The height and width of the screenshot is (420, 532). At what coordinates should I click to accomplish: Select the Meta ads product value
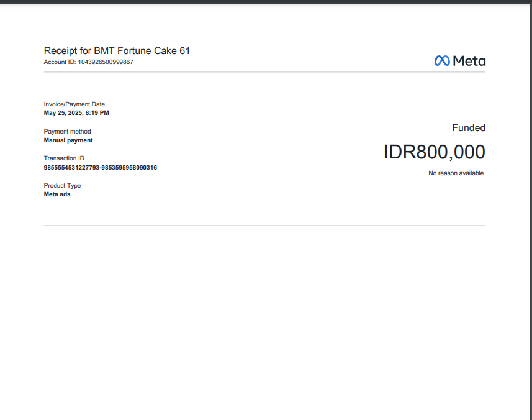57,194
